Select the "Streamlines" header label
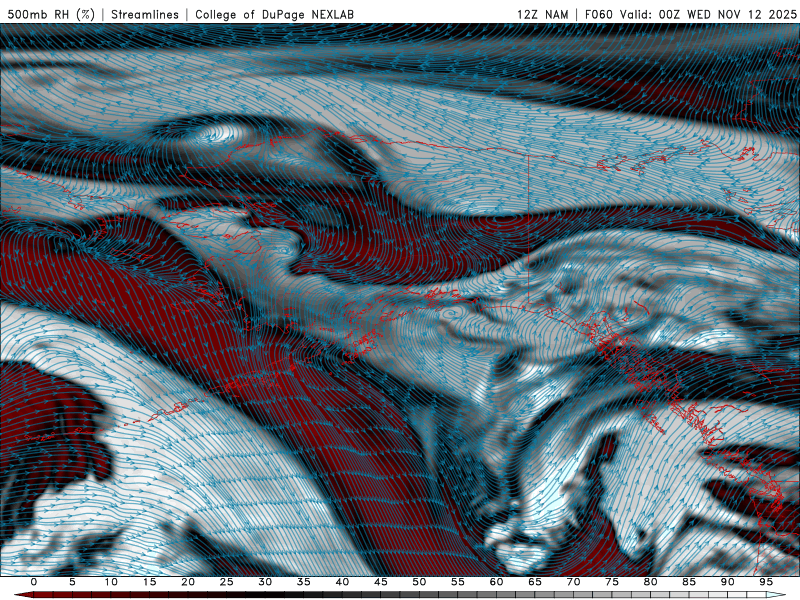The height and width of the screenshot is (600, 800). [x=145, y=14]
